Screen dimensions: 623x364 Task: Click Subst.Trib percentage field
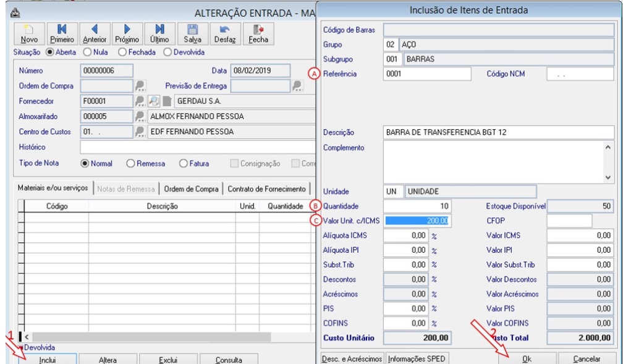405,265
